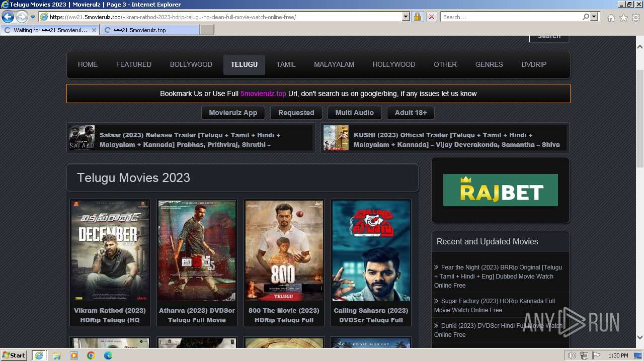This screenshot has height=362, width=644.
Task: Open the OTHER menu item
Action: [445, 64]
